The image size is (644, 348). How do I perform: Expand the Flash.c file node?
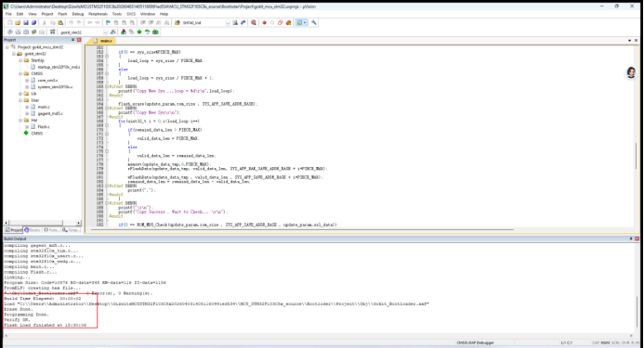point(27,127)
